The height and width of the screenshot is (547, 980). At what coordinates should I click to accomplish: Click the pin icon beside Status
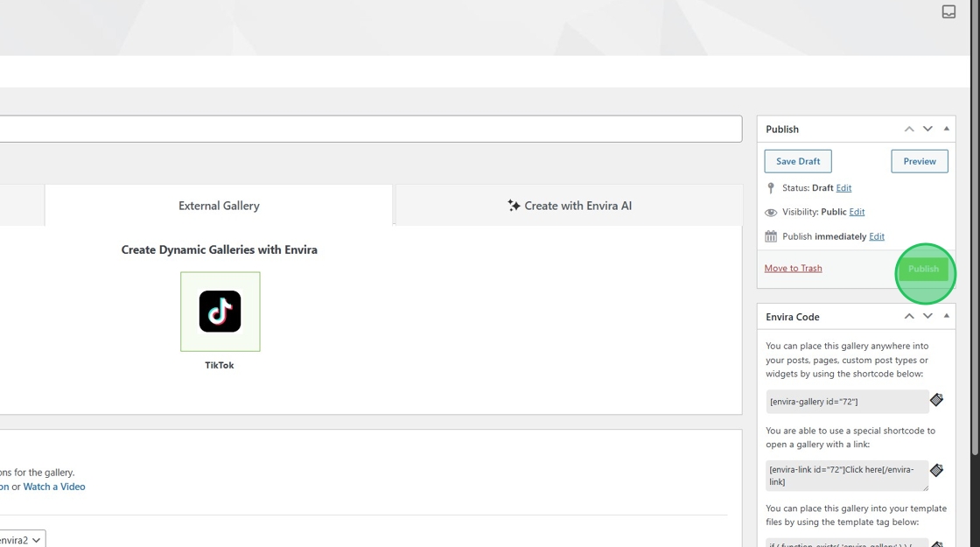tap(771, 188)
